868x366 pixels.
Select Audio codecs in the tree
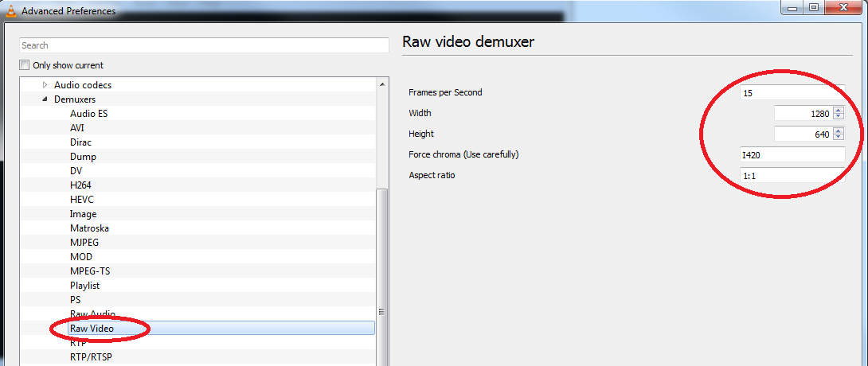pyautogui.click(x=83, y=85)
